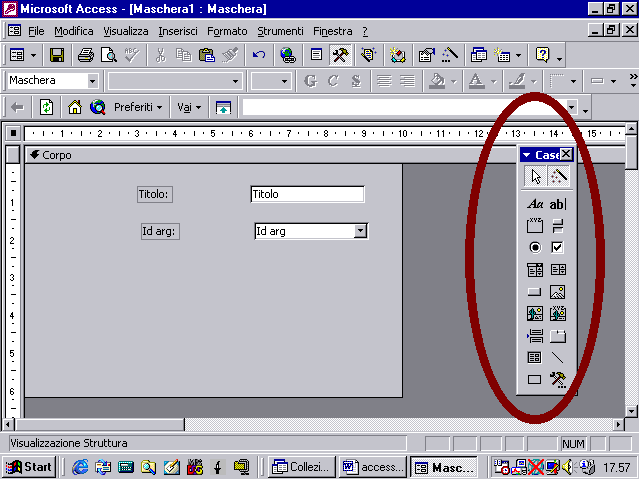
Task: Open the Inserisci menu
Action: [x=178, y=31]
